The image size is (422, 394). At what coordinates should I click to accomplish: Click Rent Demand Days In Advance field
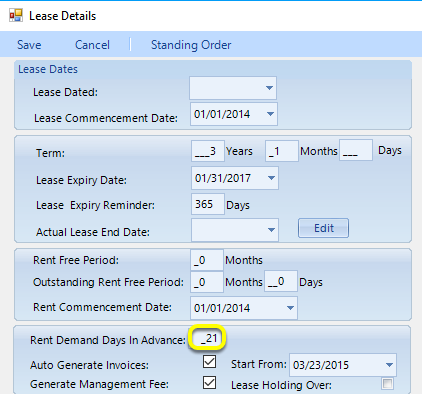(207, 338)
